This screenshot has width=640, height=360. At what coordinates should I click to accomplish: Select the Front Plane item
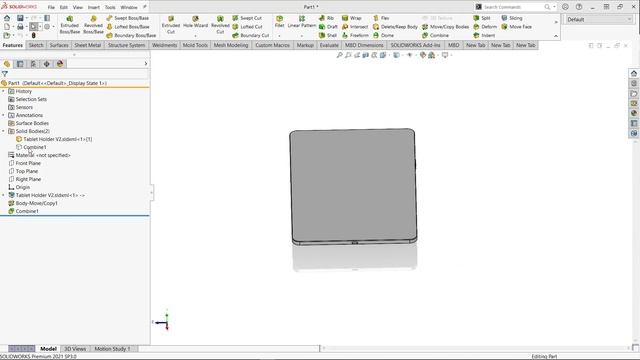(28, 163)
